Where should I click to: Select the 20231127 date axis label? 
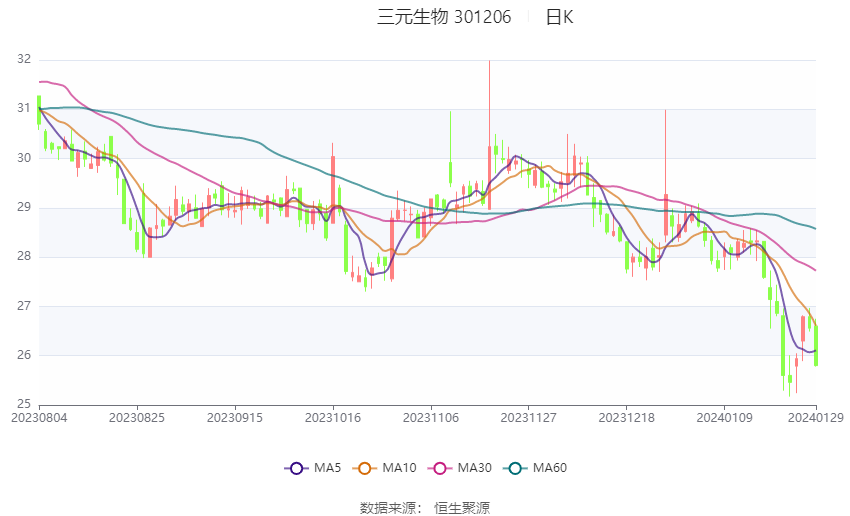point(529,418)
